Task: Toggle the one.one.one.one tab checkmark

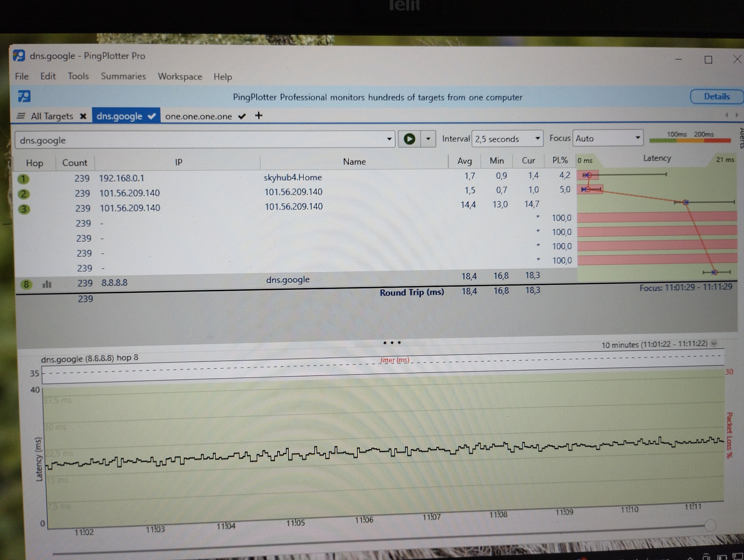Action: [242, 116]
